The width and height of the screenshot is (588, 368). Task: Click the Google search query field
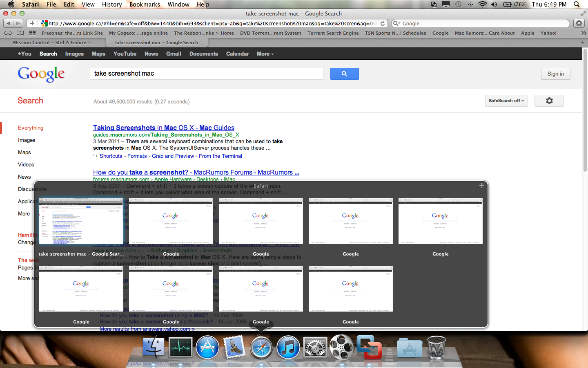point(206,74)
